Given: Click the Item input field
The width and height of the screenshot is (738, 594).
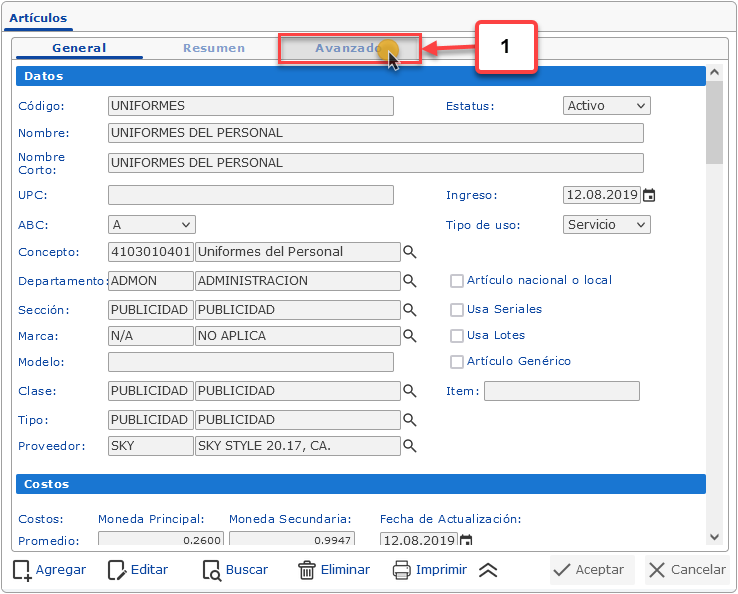Looking at the screenshot, I should (x=562, y=391).
